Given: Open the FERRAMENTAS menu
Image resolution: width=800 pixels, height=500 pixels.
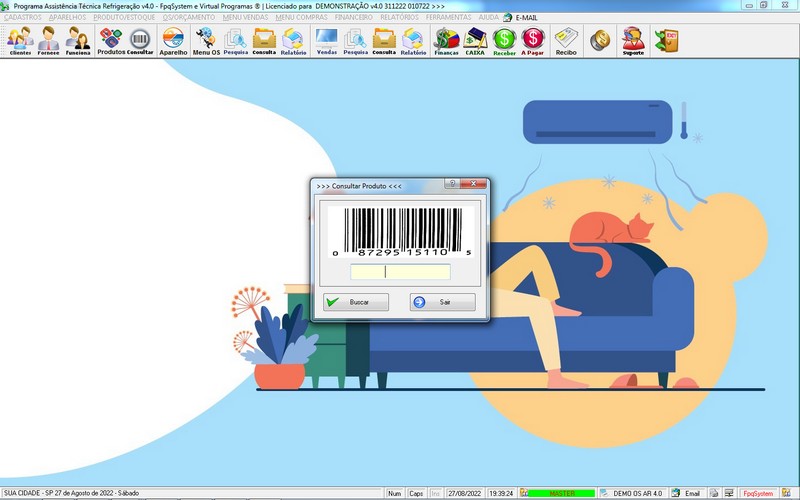Looking at the screenshot, I should [448, 17].
